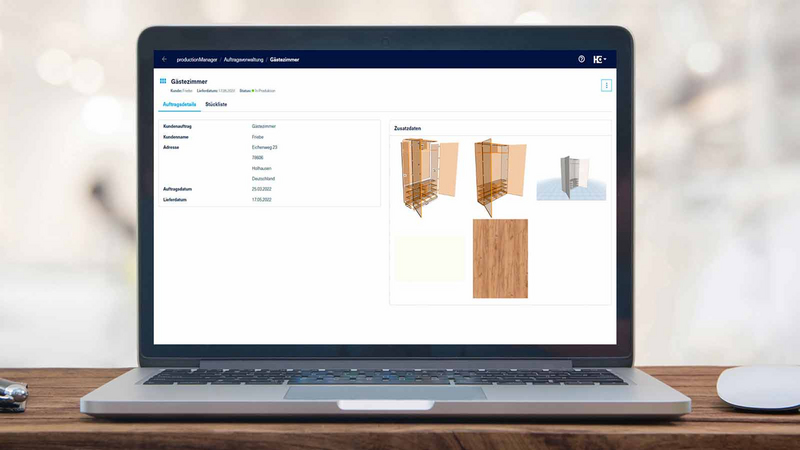Select the Gästezimmer breadcrumb entry
The height and width of the screenshot is (450, 800).
[284, 60]
